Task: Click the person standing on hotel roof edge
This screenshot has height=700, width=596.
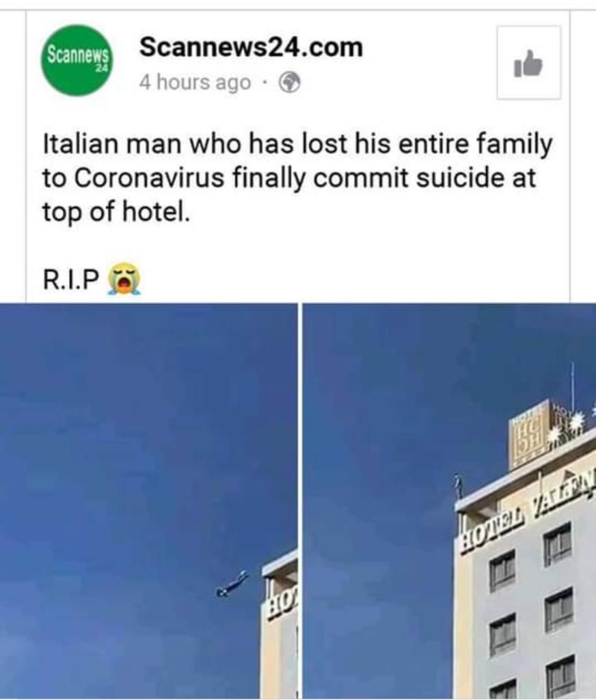Action: pyautogui.click(x=458, y=487)
